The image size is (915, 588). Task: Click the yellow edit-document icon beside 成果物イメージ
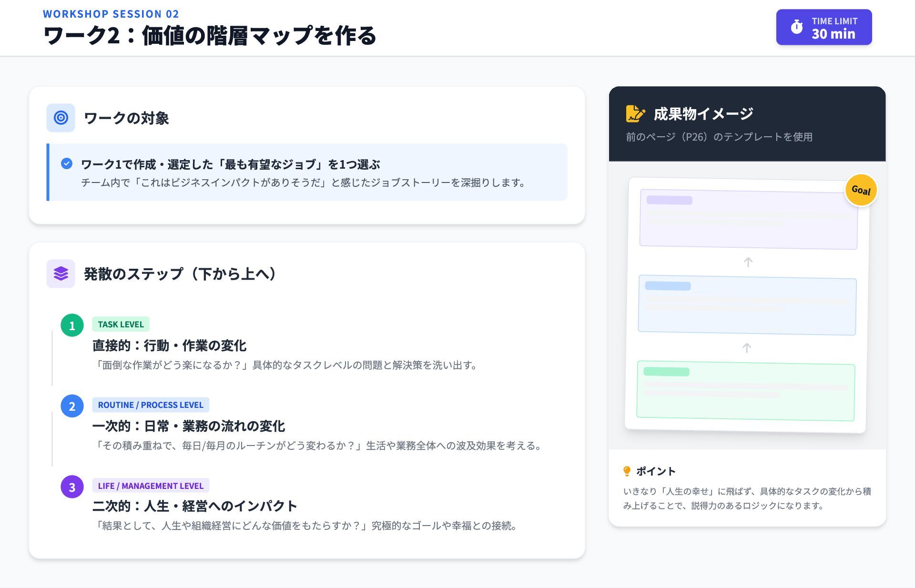635,114
